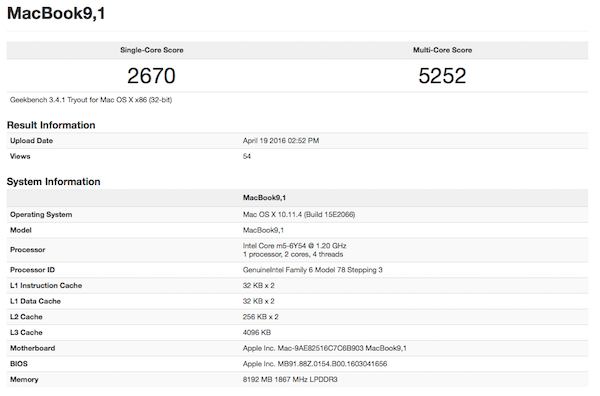Select the Single-Core Score header
This screenshot has width=600, height=396.
click(x=152, y=50)
